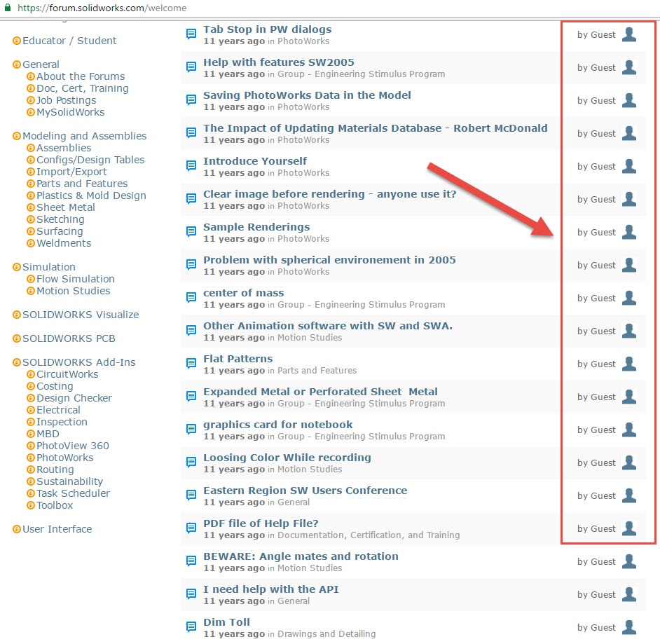
Task: Open the Inspection add-in forum
Action: coord(62,422)
